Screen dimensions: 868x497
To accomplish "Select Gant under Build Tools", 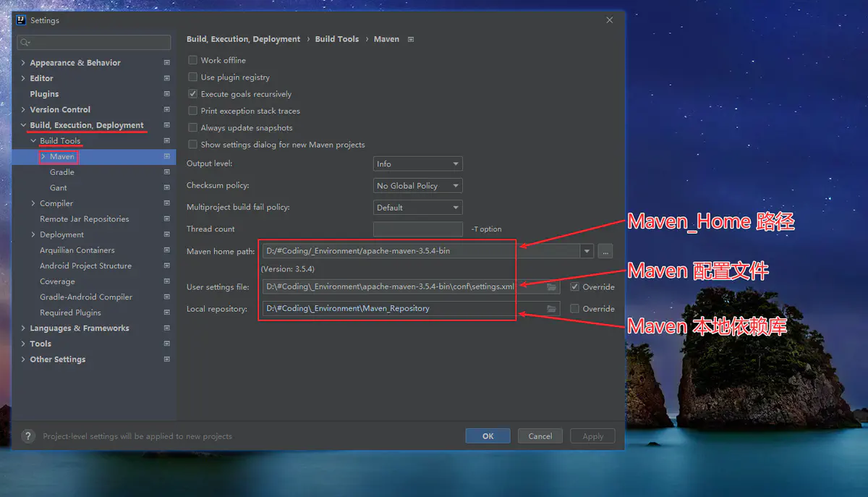I will (x=59, y=188).
